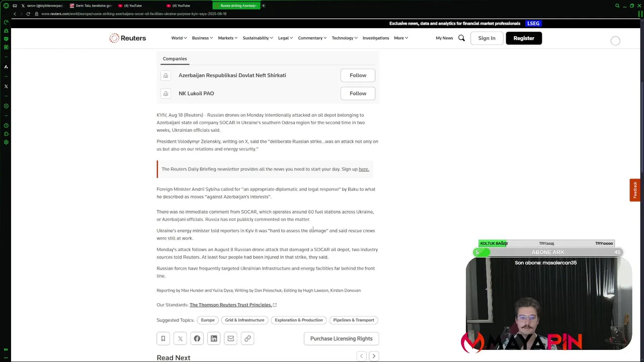Open the sidebar Settings gear icon
The height and width of the screenshot is (362, 644).
tap(6, 142)
